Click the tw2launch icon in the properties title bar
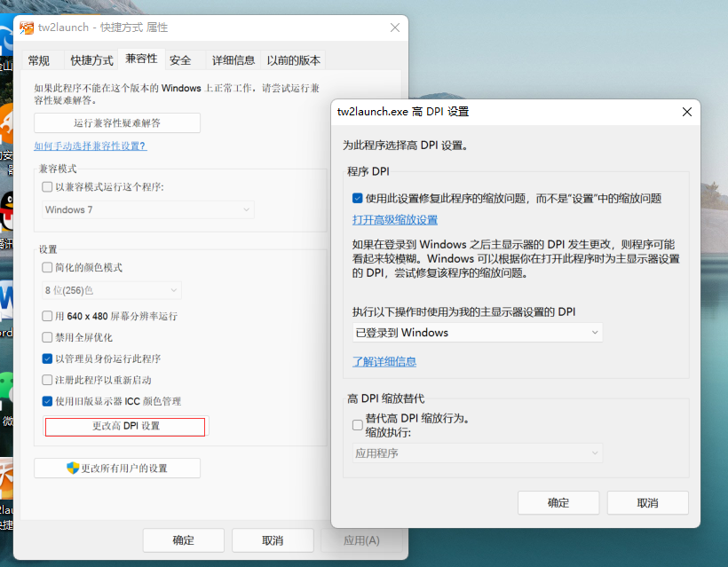 27,28
